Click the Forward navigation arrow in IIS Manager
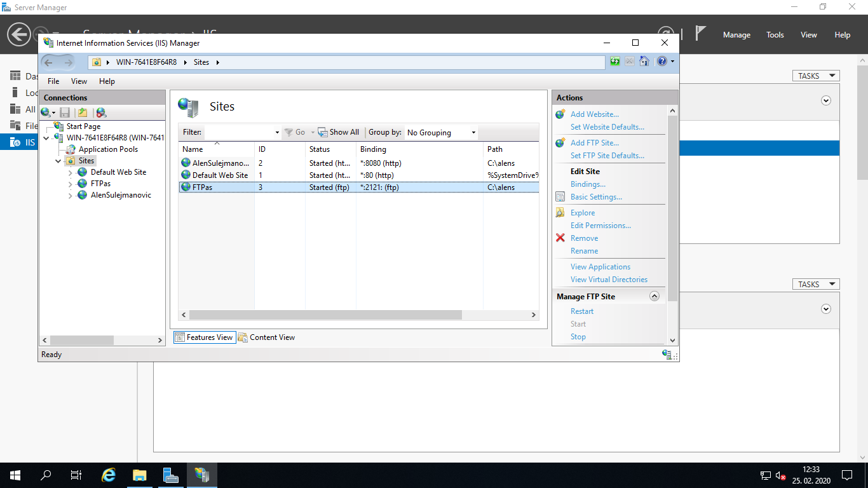 tap(69, 62)
